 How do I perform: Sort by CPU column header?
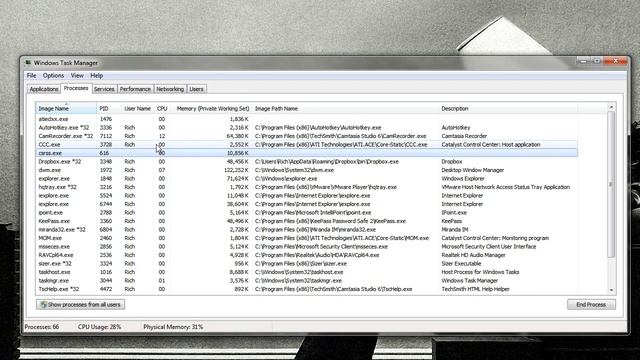pos(162,109)
